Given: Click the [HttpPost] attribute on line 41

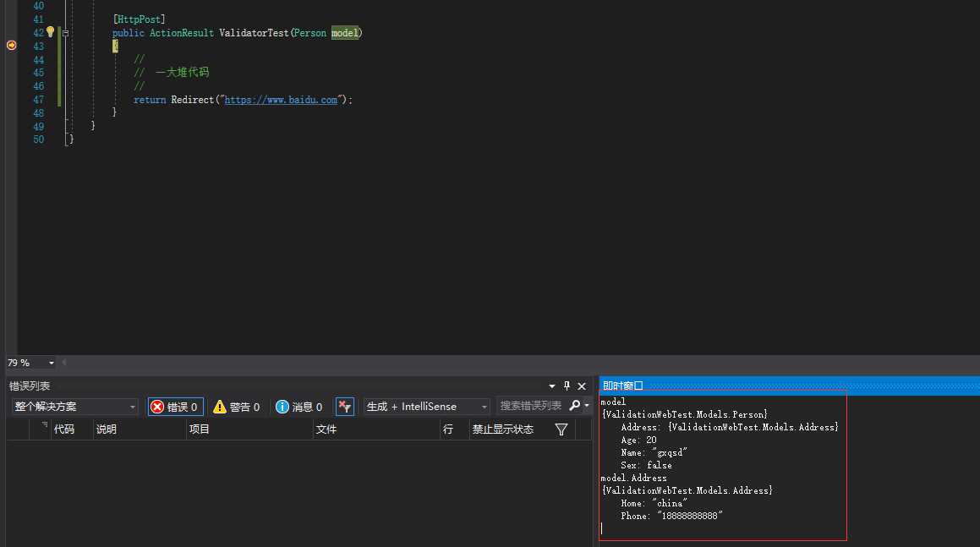Looking at the screenshot, I should [140, 19].
